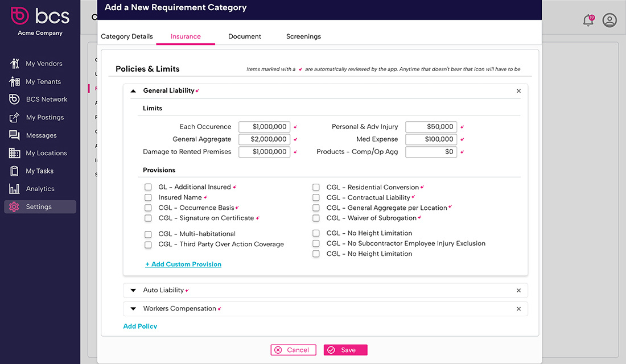
Task: Save the new requirement category
Action: (x=345, y=350)
